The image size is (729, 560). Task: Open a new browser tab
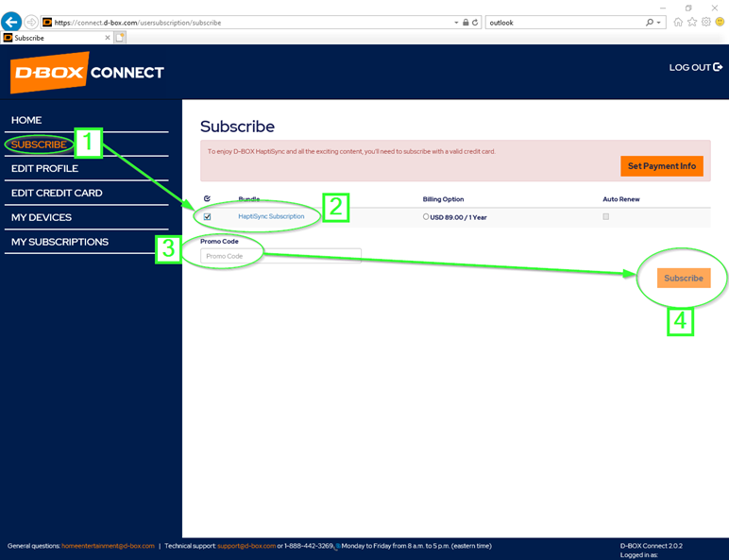click(120, 38)
